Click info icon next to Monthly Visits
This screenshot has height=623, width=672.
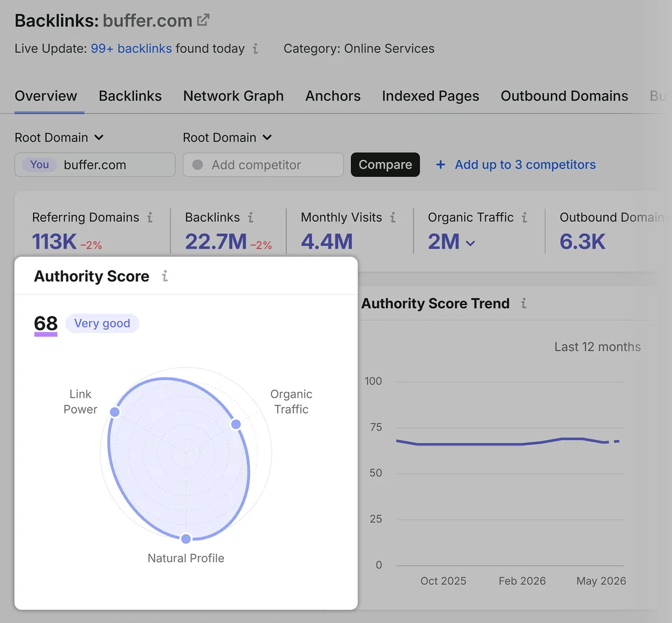[393, 217]
